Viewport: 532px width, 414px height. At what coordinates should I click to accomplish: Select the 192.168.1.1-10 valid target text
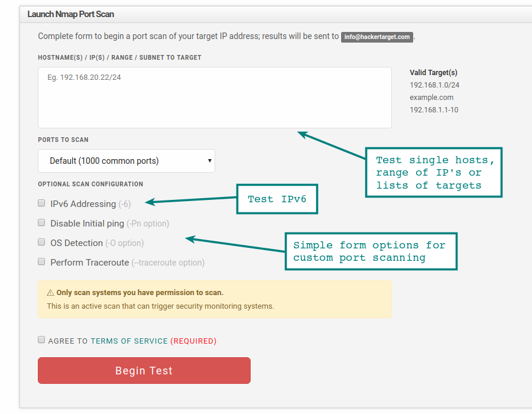pyautogui.click(x=434, y=110)
